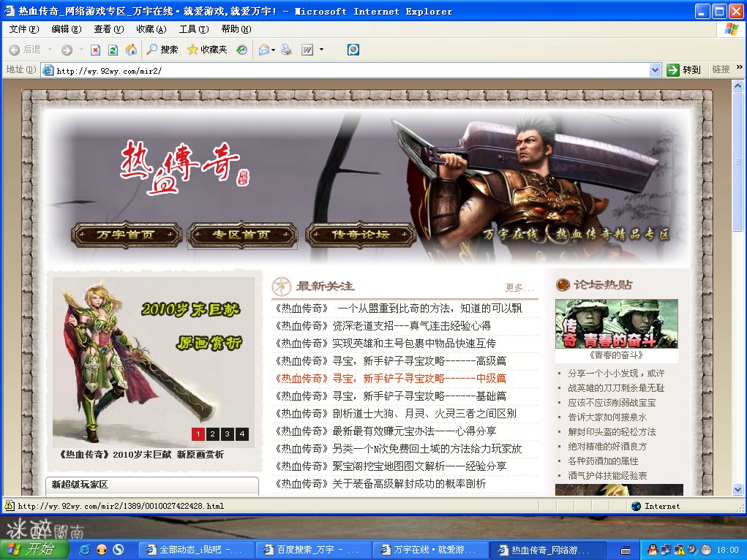747x560 pixels.
Task: Click the keyboard language bar icon
Action: (x=626, y=550)
